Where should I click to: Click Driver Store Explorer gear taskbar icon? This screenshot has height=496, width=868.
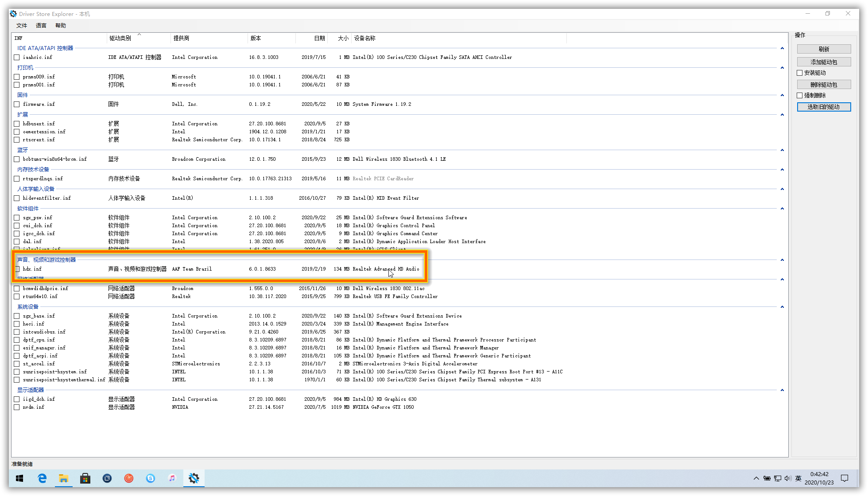(194, 478)
